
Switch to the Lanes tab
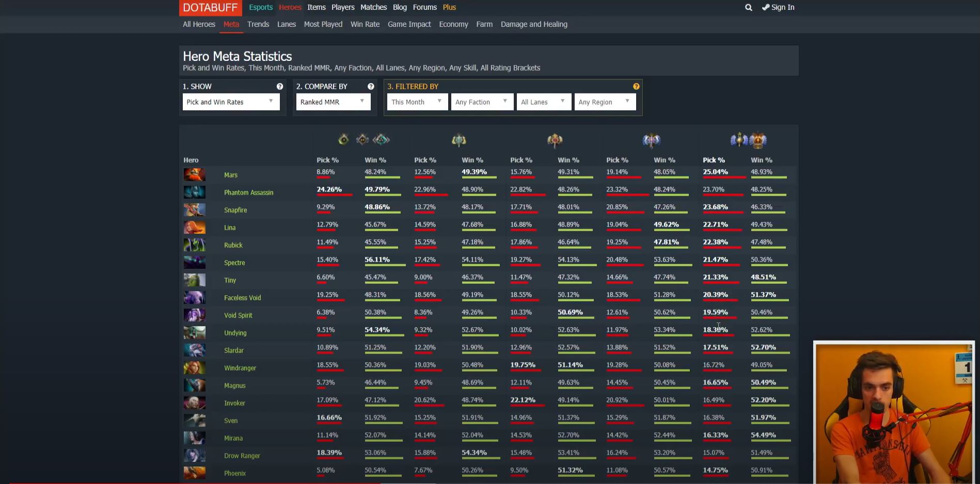coord(287,24)
